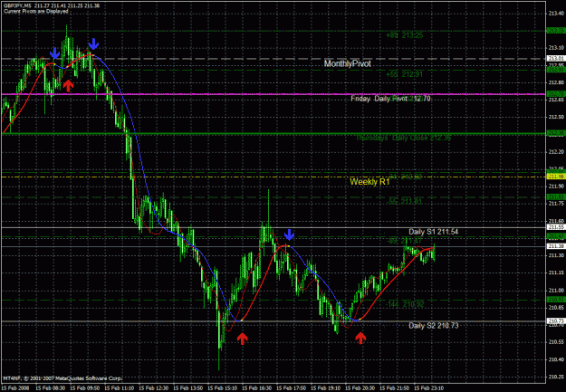Click the white 213.01 price tag on axis

pos(556,59)
